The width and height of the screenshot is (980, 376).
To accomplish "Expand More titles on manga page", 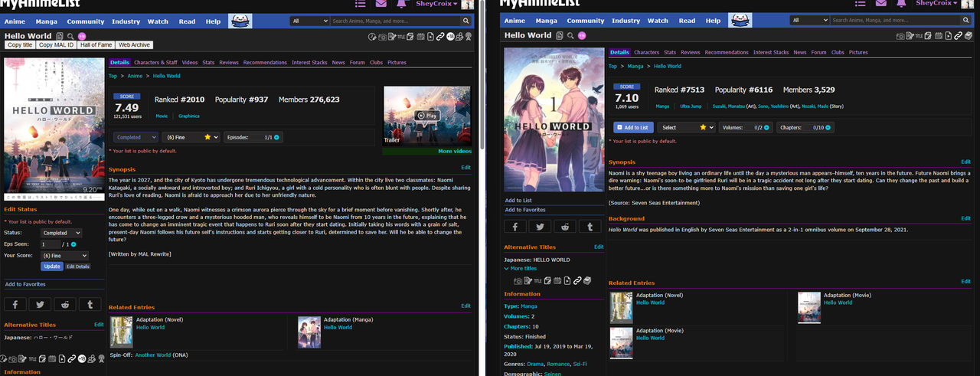I will pos(520,269).
